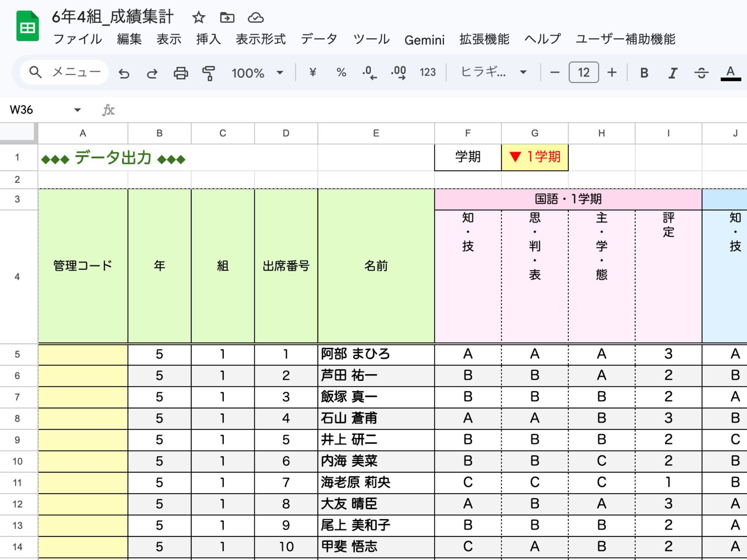Click the increase font size plus button
This screenshot has height=560, width=747.
click(x=612, y=72)
